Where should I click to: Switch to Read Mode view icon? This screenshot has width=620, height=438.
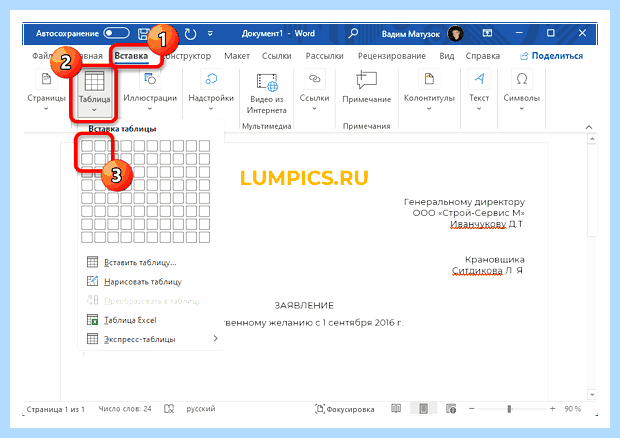coord(396,408)
